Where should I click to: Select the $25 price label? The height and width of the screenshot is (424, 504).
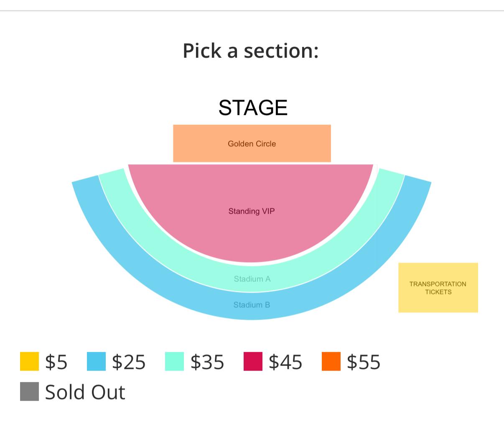pyautogui.click(x=129, y=362)
